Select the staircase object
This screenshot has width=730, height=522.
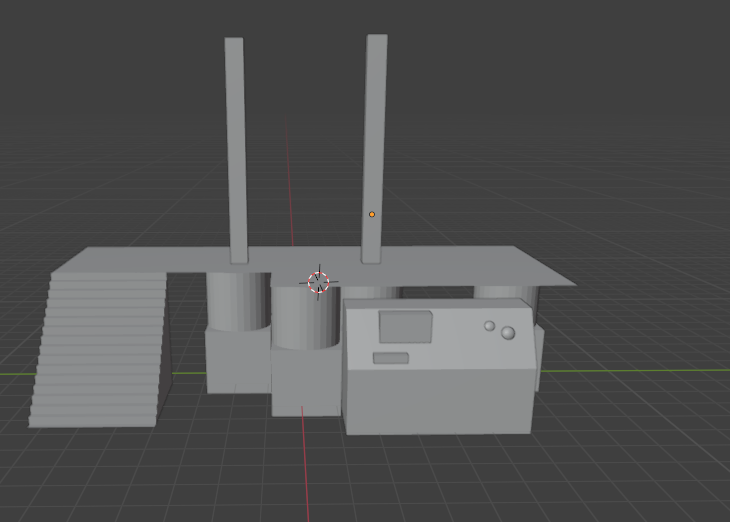98,350
